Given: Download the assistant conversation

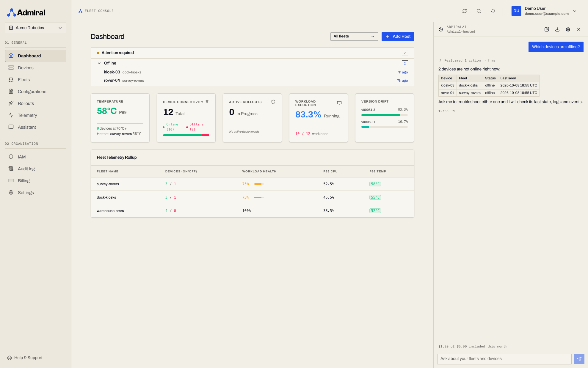Looking at the screenshot, I should pyautogui.click(x=557, y=29).
